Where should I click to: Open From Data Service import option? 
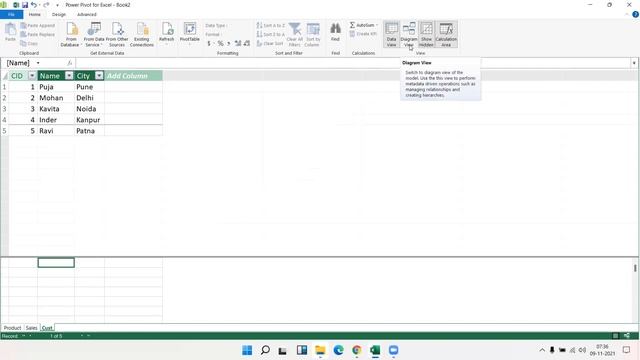pyautogui.click(x=94, y=34)
